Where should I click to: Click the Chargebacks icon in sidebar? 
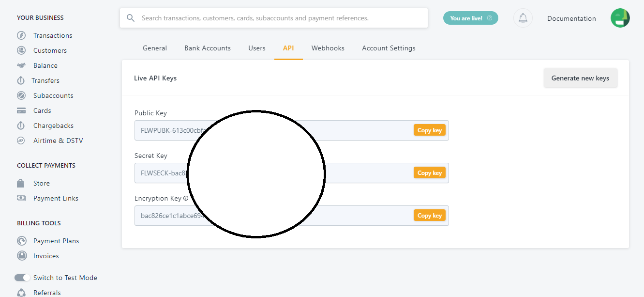(21, 125)
